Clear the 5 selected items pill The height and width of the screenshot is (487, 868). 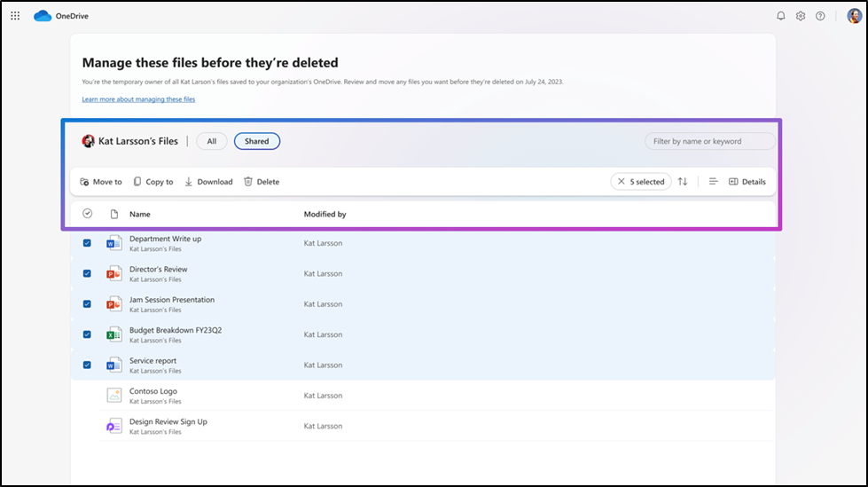tap(622, 182)
